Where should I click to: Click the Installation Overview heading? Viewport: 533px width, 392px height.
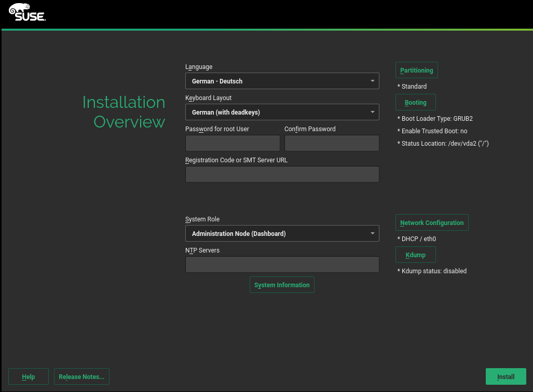124,112
